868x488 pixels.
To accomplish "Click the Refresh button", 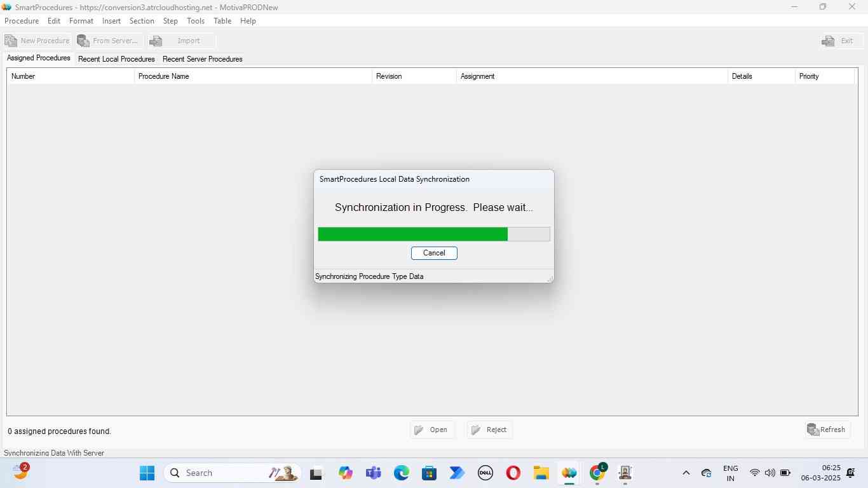I will 827,430.
